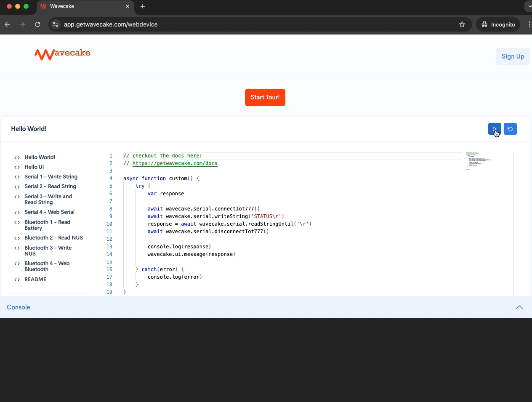This screenshot has width=532, height=402.
Task: Click code icon beside Bluetooth 2
Action: pyautogui.click(x=17, y=238)
